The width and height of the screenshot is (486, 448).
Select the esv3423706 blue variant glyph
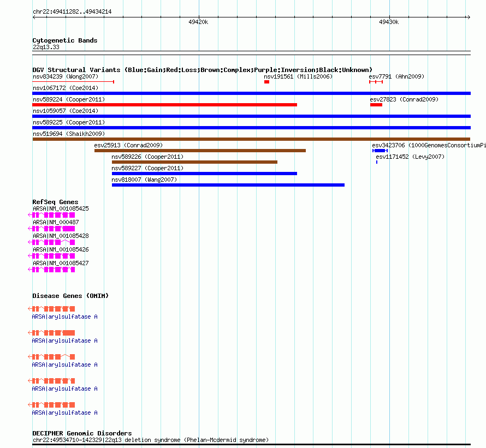pos(380,151)
